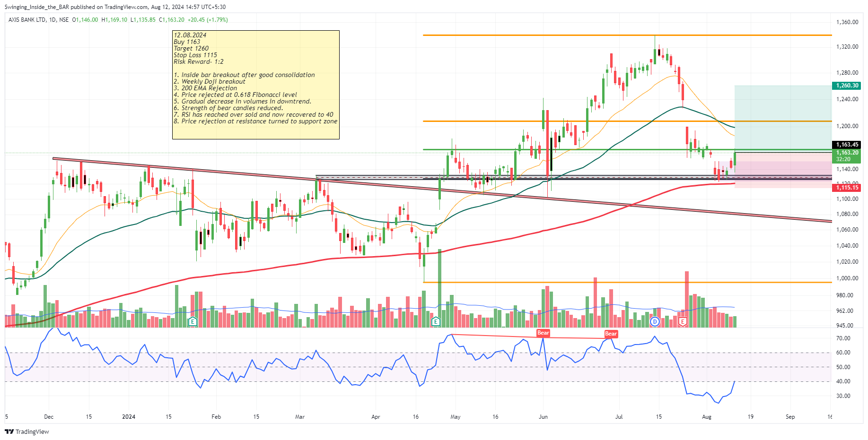Click the 'Weekly Doji breakout' note line

[210, 81]
